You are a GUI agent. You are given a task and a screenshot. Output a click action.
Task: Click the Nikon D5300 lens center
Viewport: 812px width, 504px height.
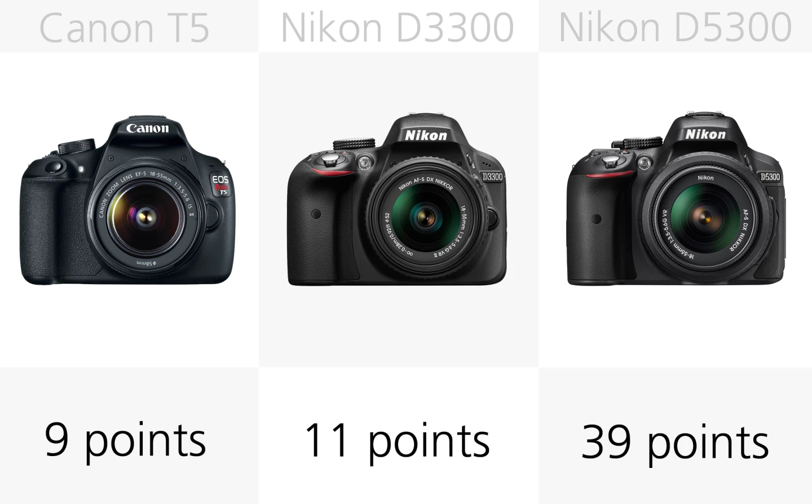coord(705,216)
